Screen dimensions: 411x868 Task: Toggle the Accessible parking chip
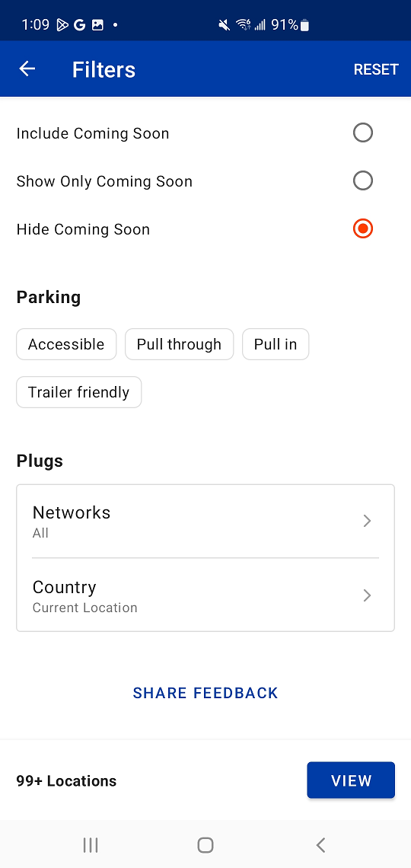point(66,344)
